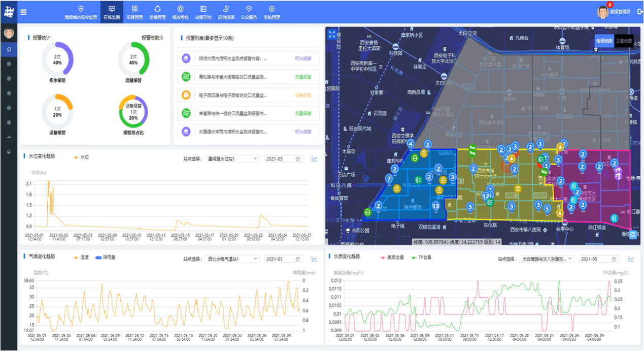This screenshot has height=351, width=644.
Task: Open the layer list icon on map
Action: coord(633,235)
